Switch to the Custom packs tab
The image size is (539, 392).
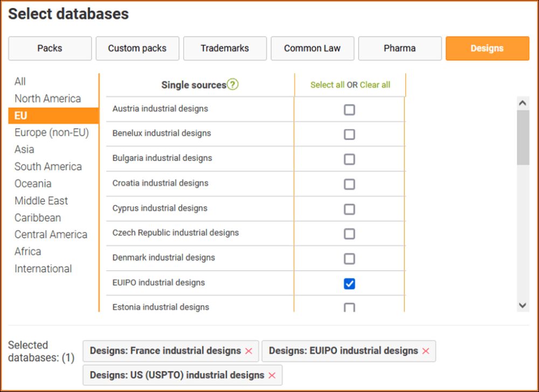(137, 48)
